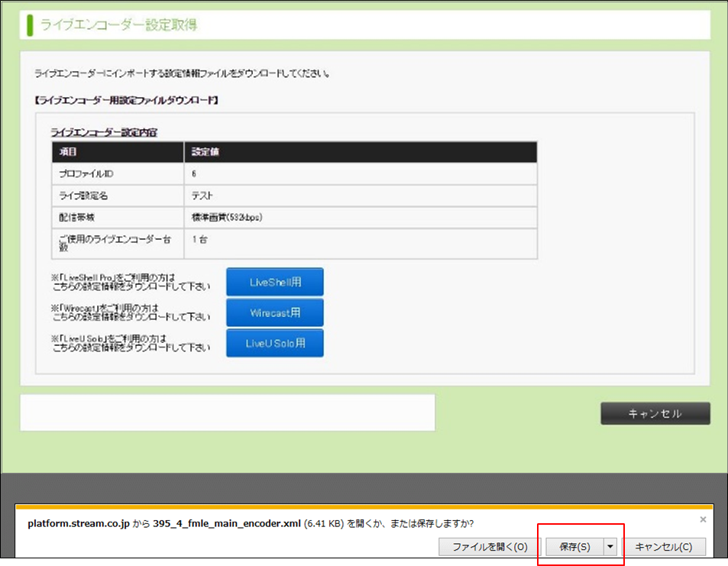The width and height of the screenshot is (728, 566).
Task: Select the 配信帯域 row label
Action: 76,217
